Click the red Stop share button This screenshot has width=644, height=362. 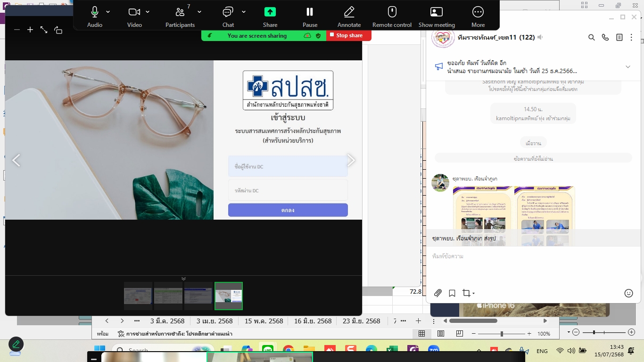click(x=349, y=35)
